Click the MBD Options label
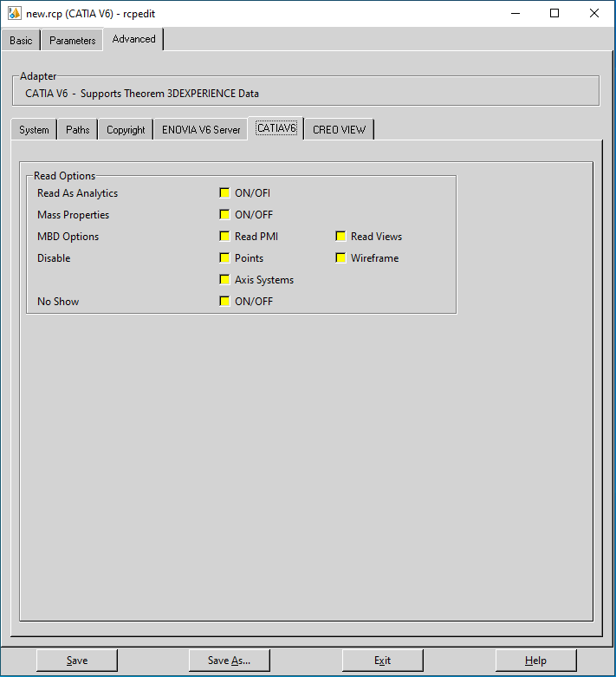 pos(68,236)
